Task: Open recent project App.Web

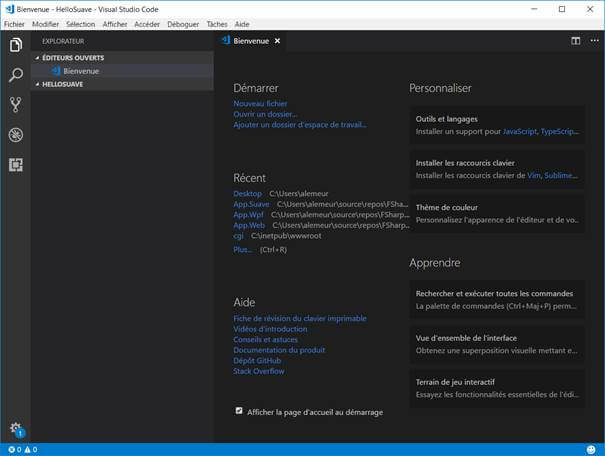Action: 249,225
